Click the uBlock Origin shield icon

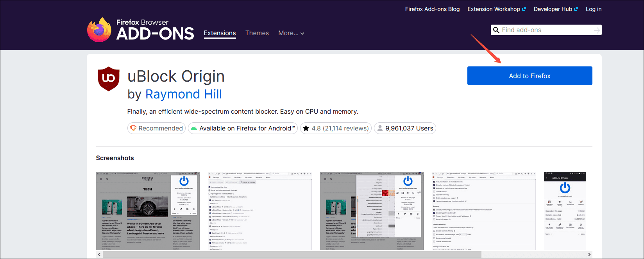coord(109,79)
